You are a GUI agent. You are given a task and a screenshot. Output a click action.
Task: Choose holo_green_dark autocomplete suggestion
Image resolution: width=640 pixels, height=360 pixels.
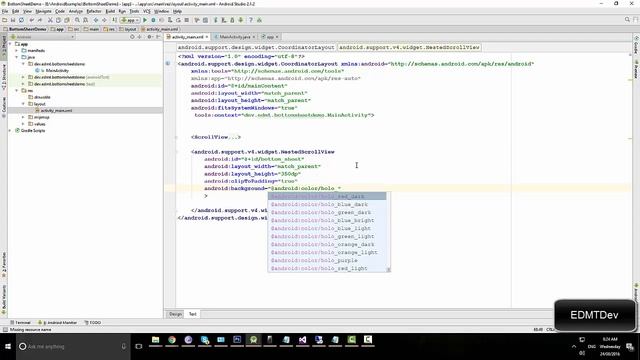(327, 212)
